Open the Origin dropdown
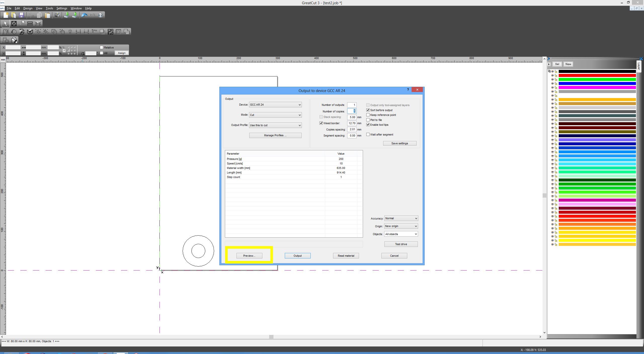644x354 pixels. click(401, 226)
